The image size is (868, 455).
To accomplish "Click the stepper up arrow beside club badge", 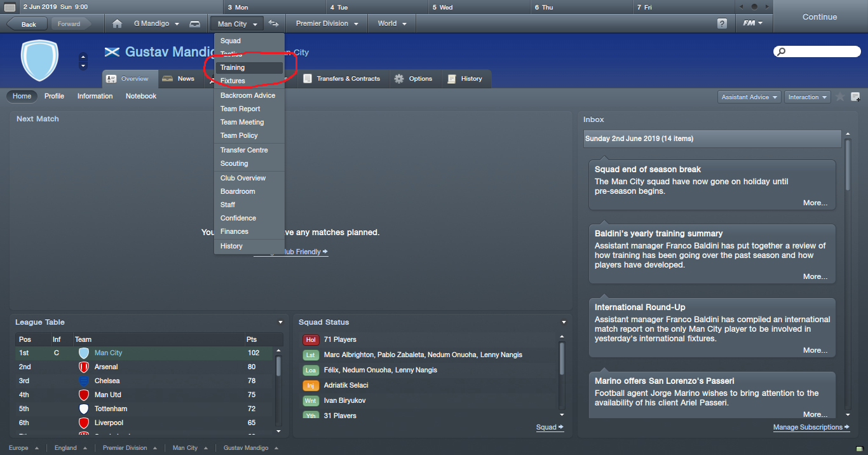I will tap(83, 57).
